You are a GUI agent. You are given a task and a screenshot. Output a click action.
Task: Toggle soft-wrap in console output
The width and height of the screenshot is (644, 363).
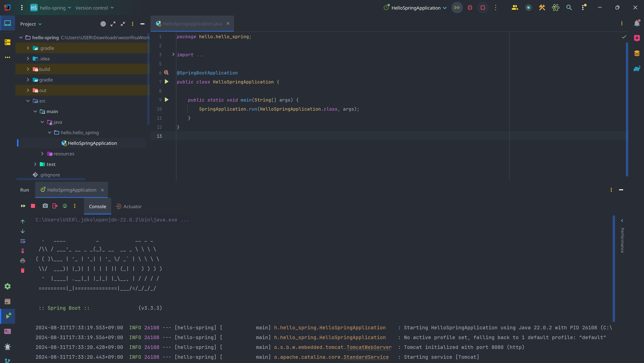tap(23, 241)
